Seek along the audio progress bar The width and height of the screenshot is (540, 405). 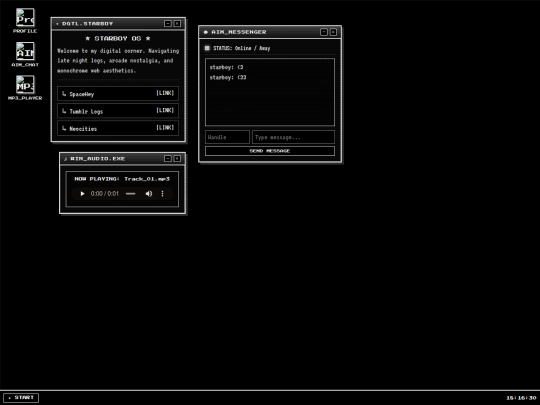point(131,194)
